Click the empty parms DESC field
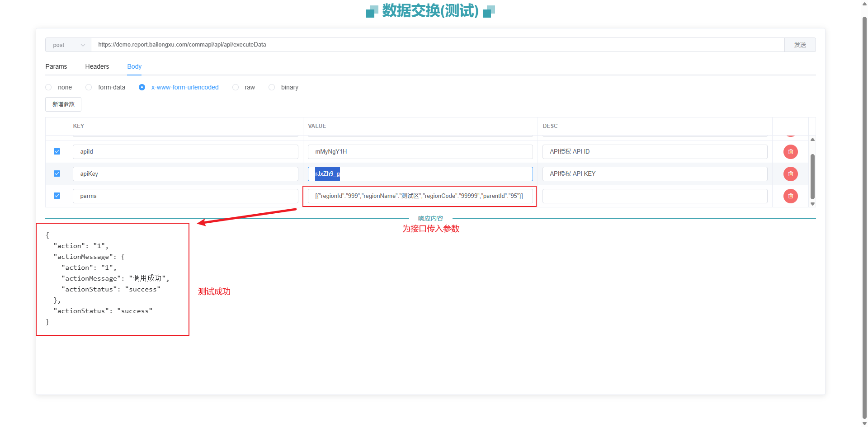Screen dimensions: 868x427 tap(655, 196)
